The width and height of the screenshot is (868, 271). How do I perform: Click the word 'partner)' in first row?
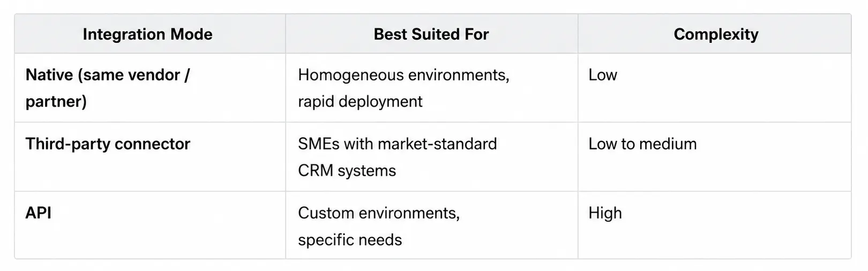click(x=56, y=102)
